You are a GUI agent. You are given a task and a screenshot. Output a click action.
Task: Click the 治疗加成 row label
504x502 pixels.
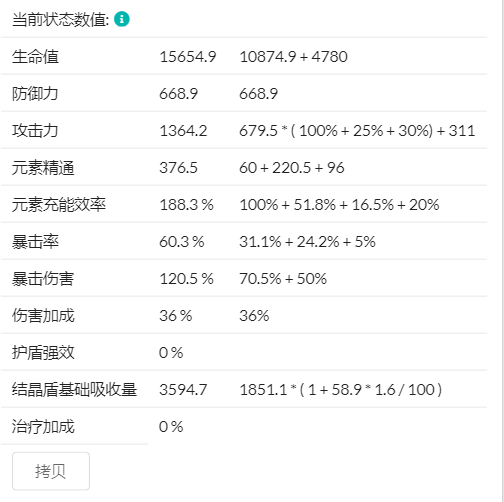point(43,426)
